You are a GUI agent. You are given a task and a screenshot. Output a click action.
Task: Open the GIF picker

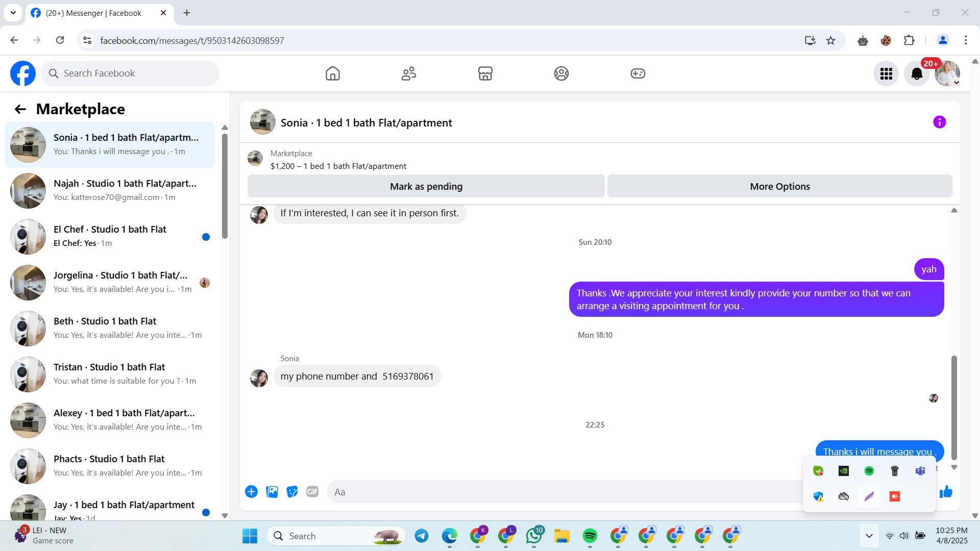(312, 492)
